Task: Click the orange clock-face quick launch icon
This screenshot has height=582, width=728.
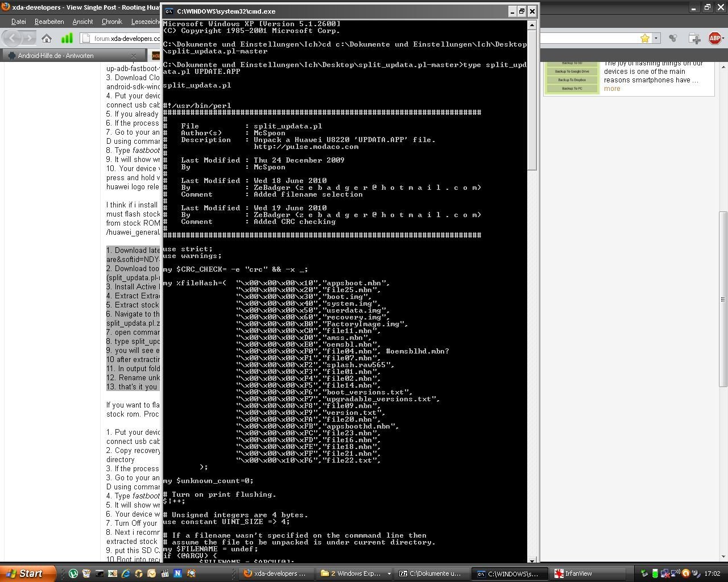Action: [x=152, y=573]
